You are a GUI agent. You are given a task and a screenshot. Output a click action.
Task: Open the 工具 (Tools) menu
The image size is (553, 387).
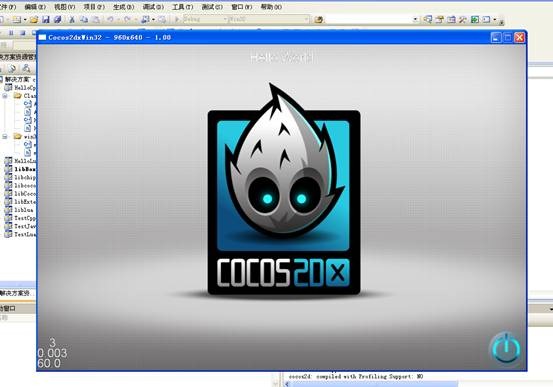[x=182, y=7]
